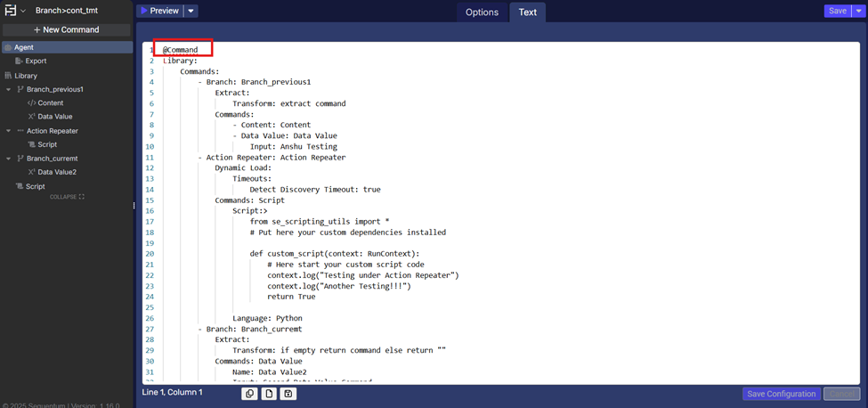Image resolution: width=868 pixels, height=408 pixels.
Task: Click the bottom Script scroll icon
Action: (x=19, y=186)
